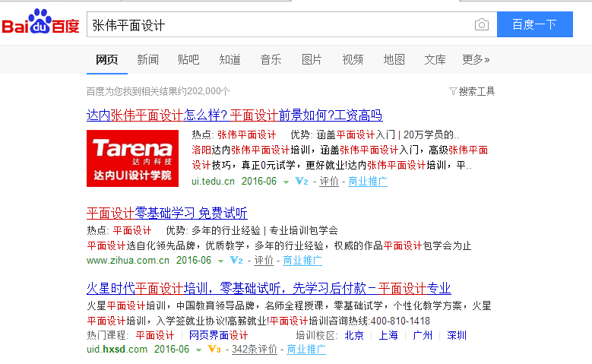
Task: Switch to the 视频 tab
Action: pyautogui.click(x=353, y=60)
